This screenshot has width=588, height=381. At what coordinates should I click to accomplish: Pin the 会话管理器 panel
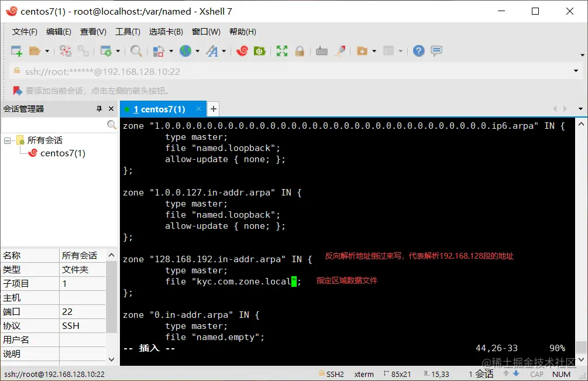pyautogui.click(x=99, y=109)
